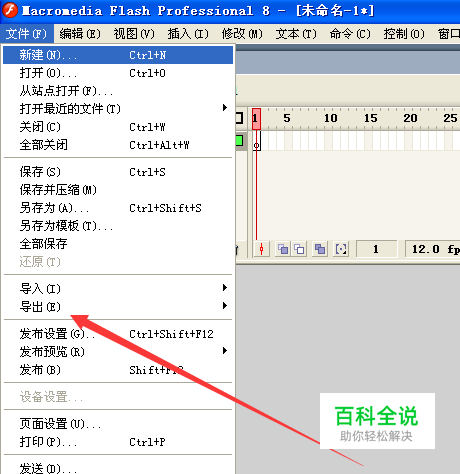Click frame 10 on timeline ruler
This screenshot has width=460, height=474.
point(331,118)
